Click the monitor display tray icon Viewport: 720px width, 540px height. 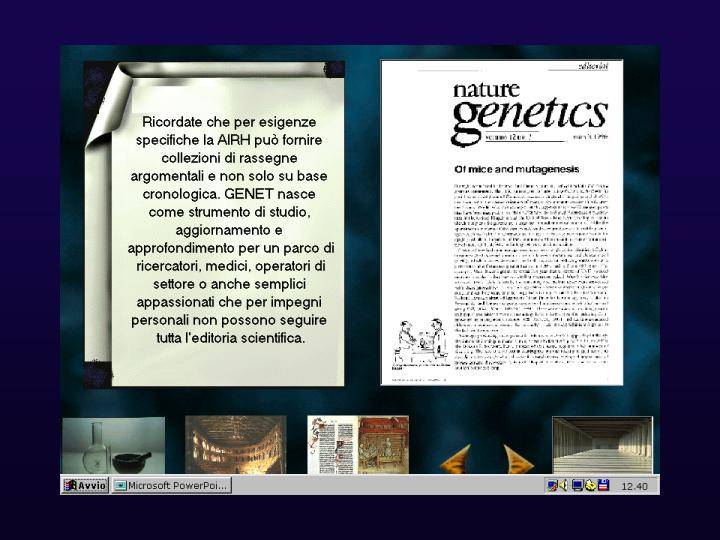point(577,485)
